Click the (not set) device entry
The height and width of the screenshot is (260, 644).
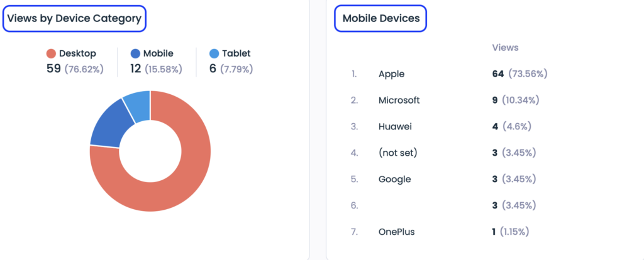(x=398, y=153)
